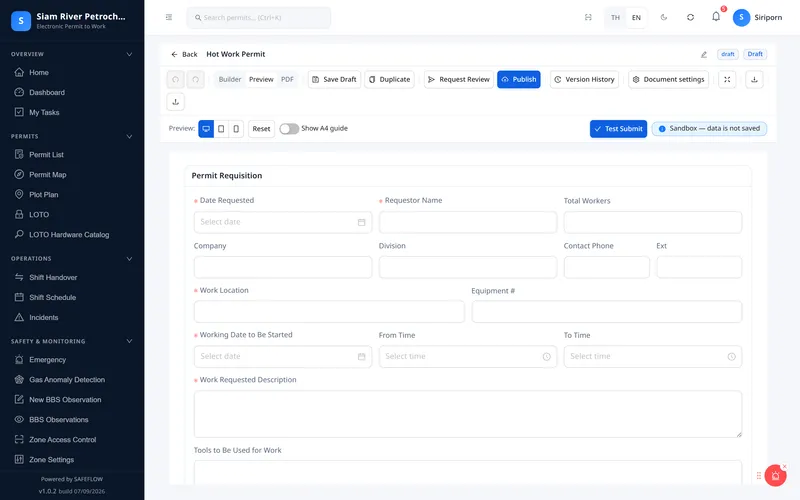Switch to the PDF tab
800x500 pixels.
point(287,80)
